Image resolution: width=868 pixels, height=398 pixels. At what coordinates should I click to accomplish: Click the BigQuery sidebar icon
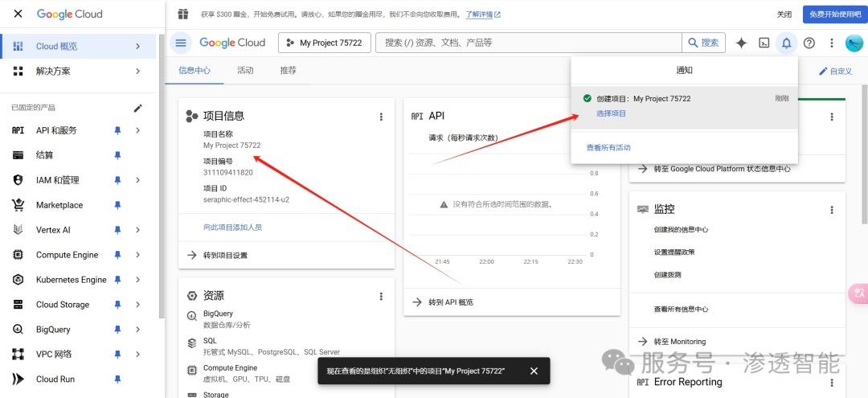[18, 330]
